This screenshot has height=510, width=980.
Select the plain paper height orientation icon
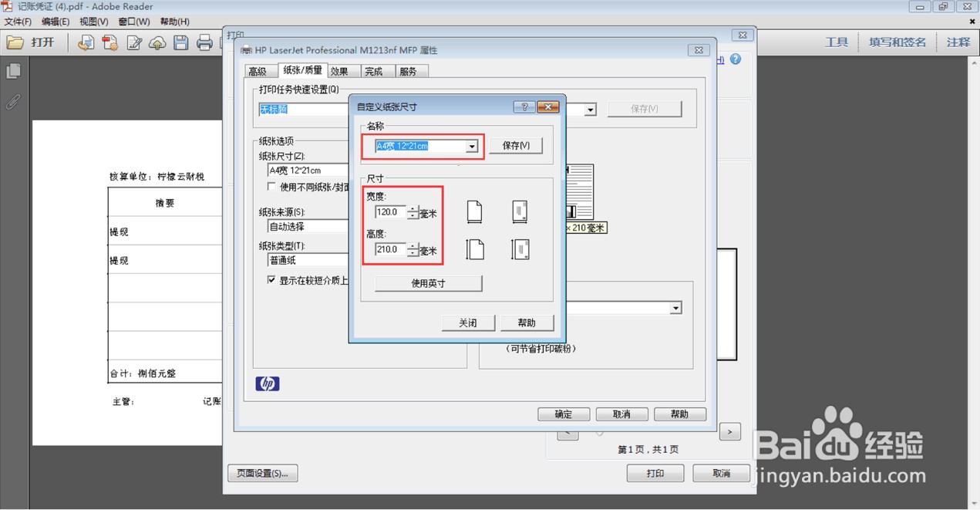[x=475, y=248]
